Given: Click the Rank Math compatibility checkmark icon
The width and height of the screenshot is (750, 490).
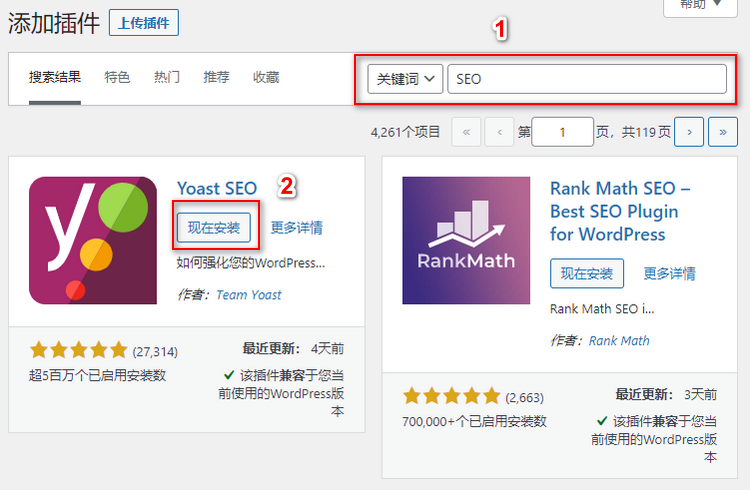Looking at the screenshot, I should click(602, 421).
